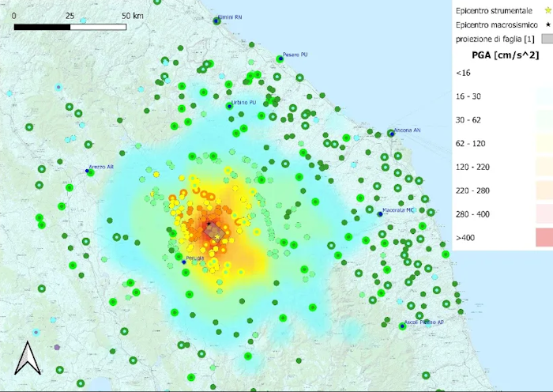Select the Ancona AN city marker

point(390,134)
